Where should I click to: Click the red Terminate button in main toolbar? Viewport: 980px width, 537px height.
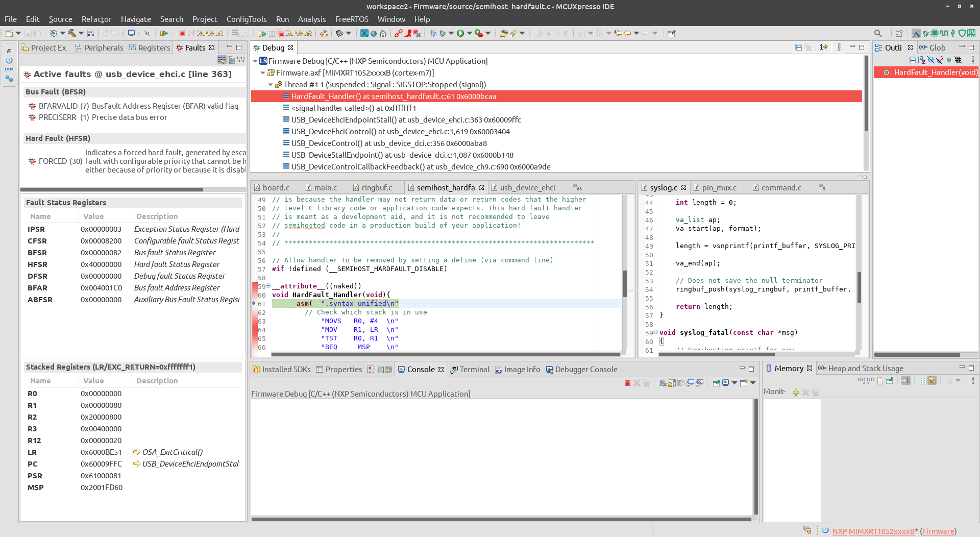point(182,33)
